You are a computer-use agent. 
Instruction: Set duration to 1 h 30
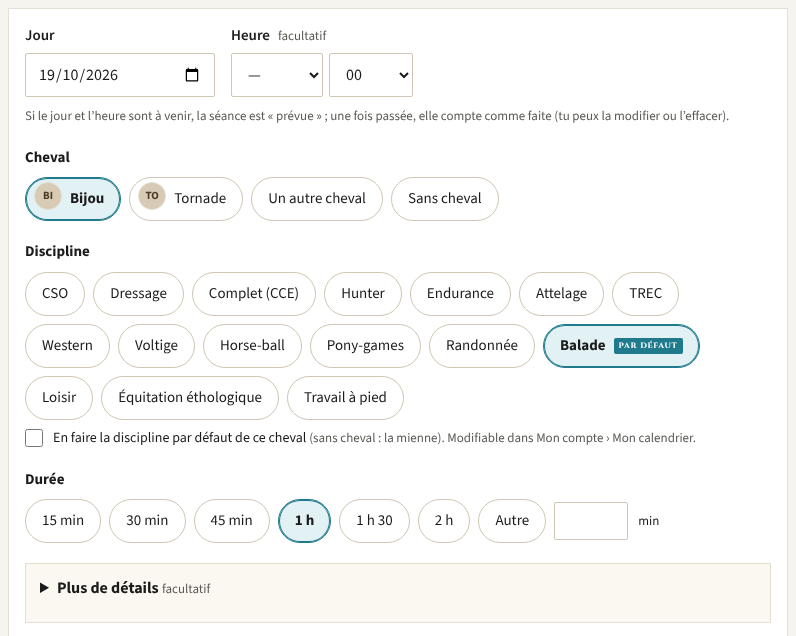pyautogui.click(x=374, y=521)
